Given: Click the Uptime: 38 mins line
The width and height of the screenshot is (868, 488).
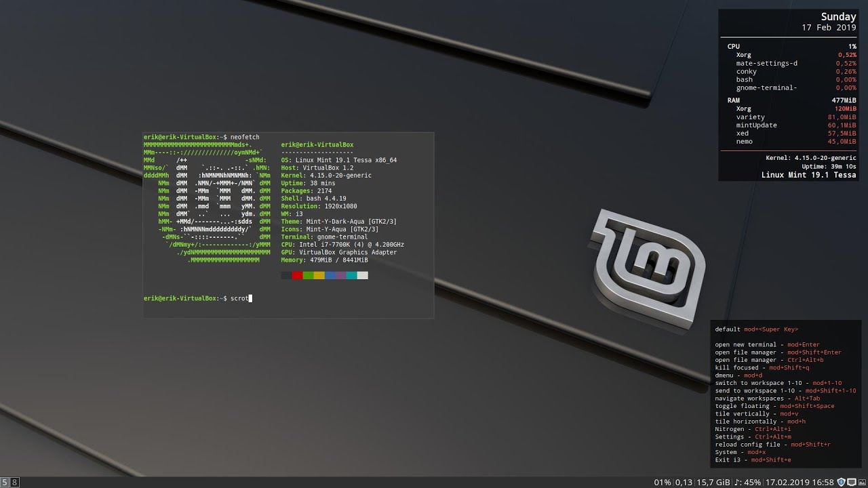Looking at the screenshot, I should pos(308,183).
